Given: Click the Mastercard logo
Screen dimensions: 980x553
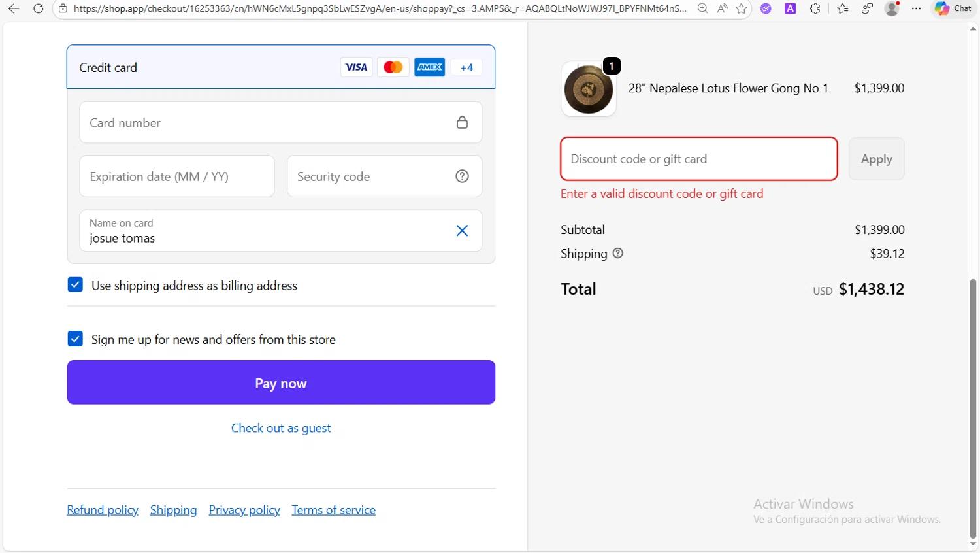Looking at the screenshot, I should click(393, 67).
